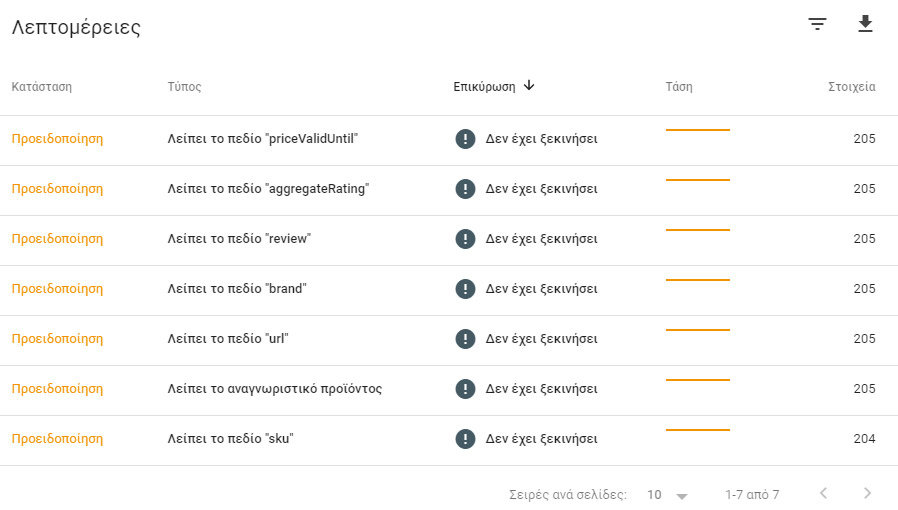Open rows per page dropdown

[668, 494]
